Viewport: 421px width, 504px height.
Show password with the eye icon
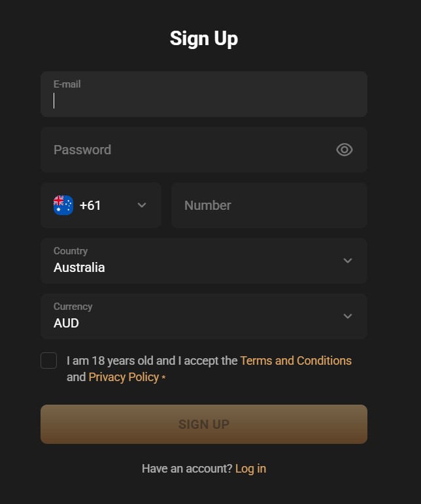344,150
